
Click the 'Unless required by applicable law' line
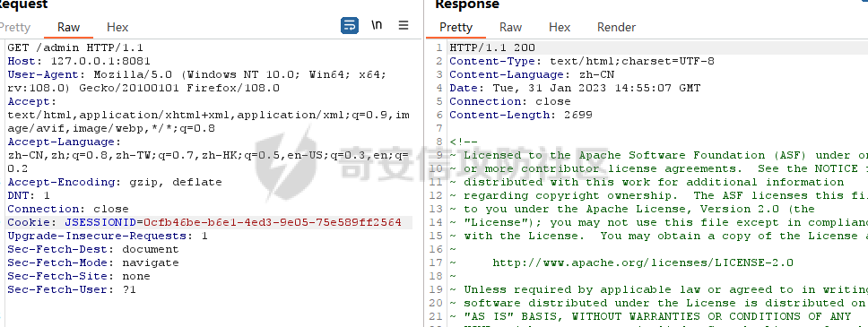[x=658, y=289]
